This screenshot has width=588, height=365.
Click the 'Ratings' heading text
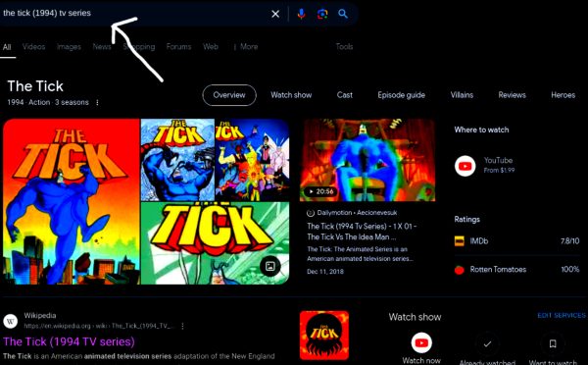tap(466, 220)
